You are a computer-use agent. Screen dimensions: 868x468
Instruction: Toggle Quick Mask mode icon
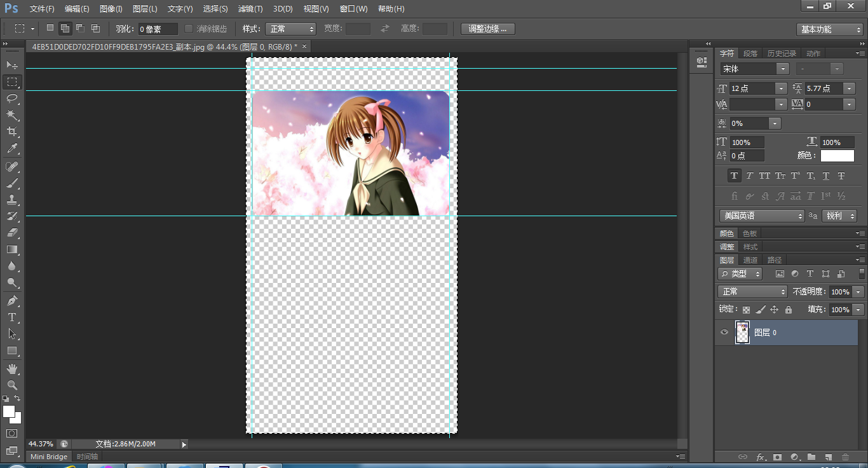(12, 433)
